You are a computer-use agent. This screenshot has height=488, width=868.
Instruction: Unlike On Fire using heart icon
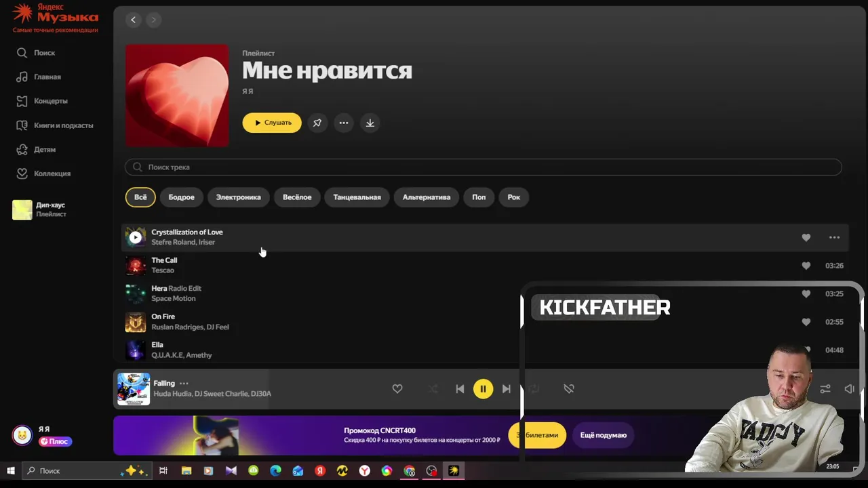(806, 322)
